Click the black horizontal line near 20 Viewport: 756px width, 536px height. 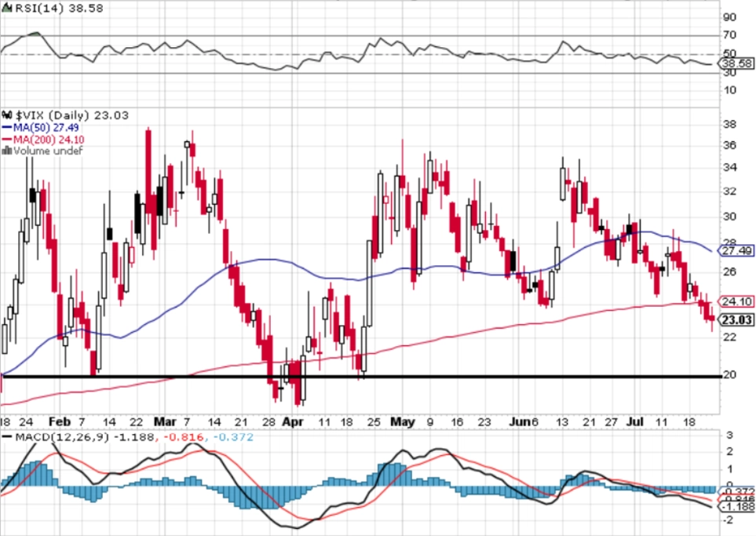click(x=362, y=377)
